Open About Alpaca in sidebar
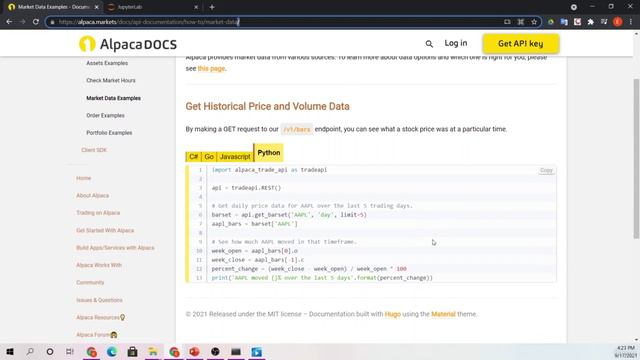 (x=93, y=196)
